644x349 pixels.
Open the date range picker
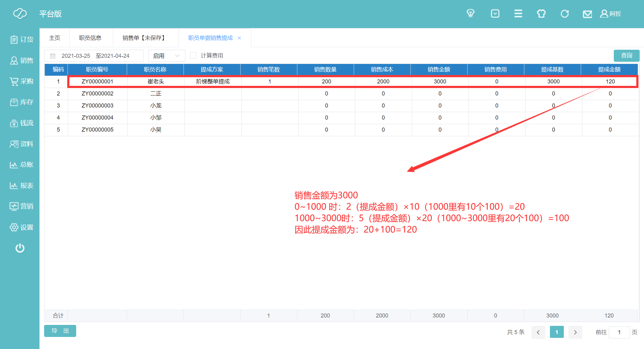pyautogui.click(x=94, y=56)
